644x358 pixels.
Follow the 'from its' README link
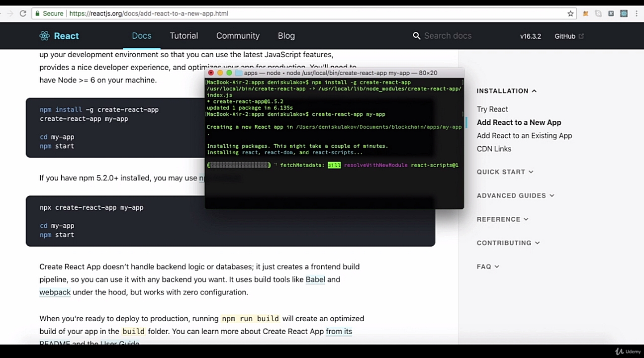pyautogui.click(x=339, y=331)
